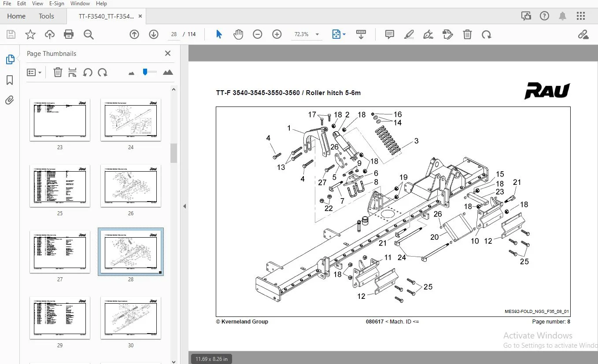598x364 pixels.
Task: Select the TT-F3540 document tab
Action: (106, 16)
